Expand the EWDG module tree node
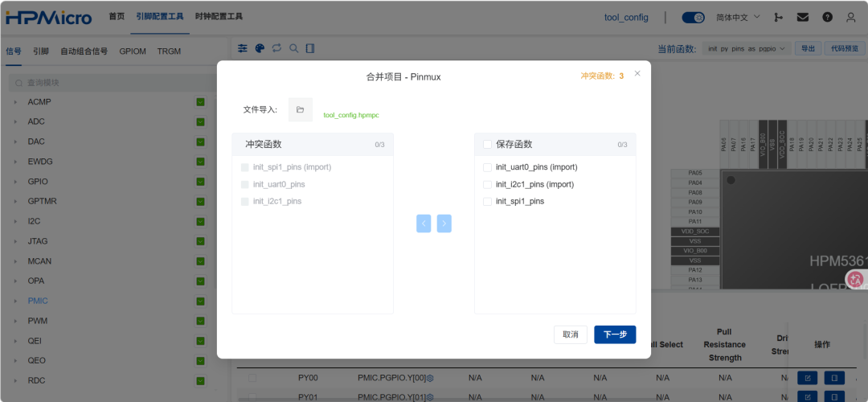This screenshot has width=868, height=402. (15, 162)
